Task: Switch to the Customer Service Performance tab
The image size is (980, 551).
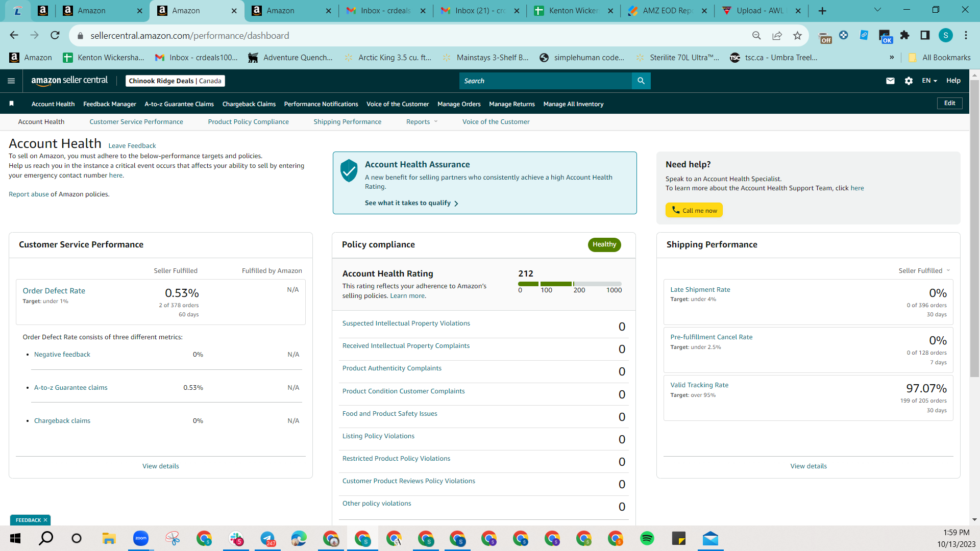Action: pyautogui.click(x=136, y=121)
